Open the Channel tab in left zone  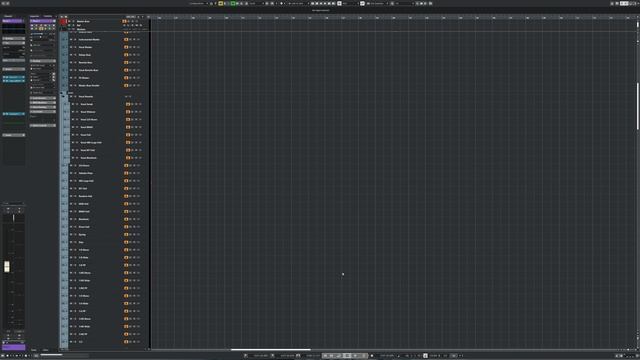tap(8, 17)
